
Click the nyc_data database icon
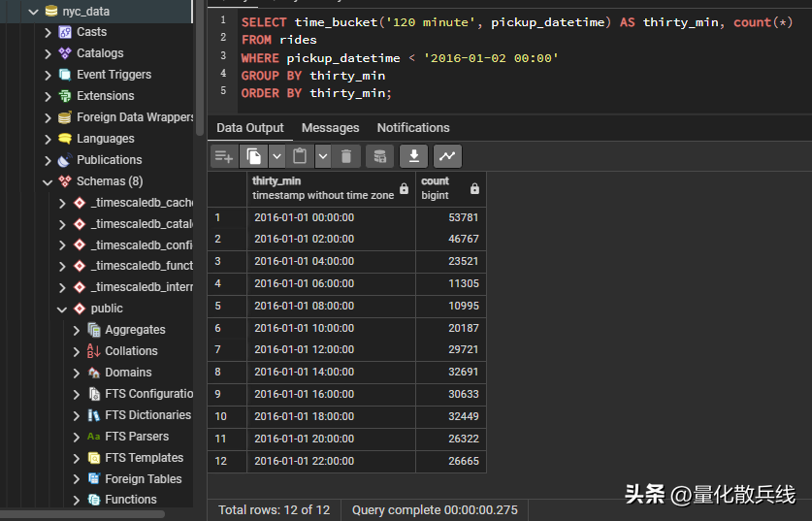(x=51, y=12)
